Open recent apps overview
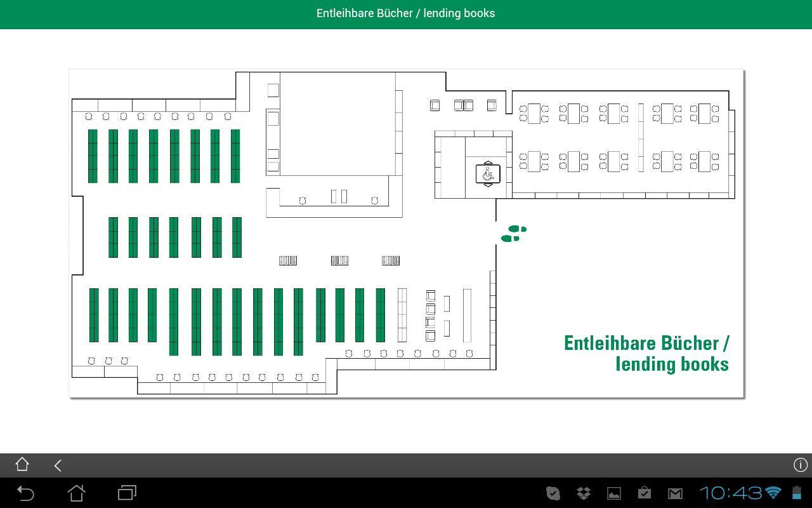 pos(128,493)
